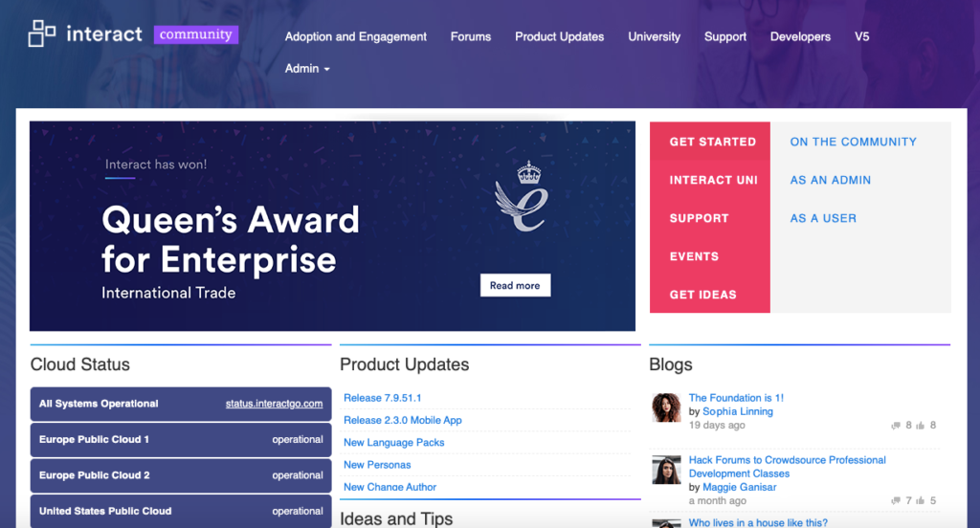Screen dimensions: 980x528
Task: Open Sophia Linning author profile
Action: [738, 411]
